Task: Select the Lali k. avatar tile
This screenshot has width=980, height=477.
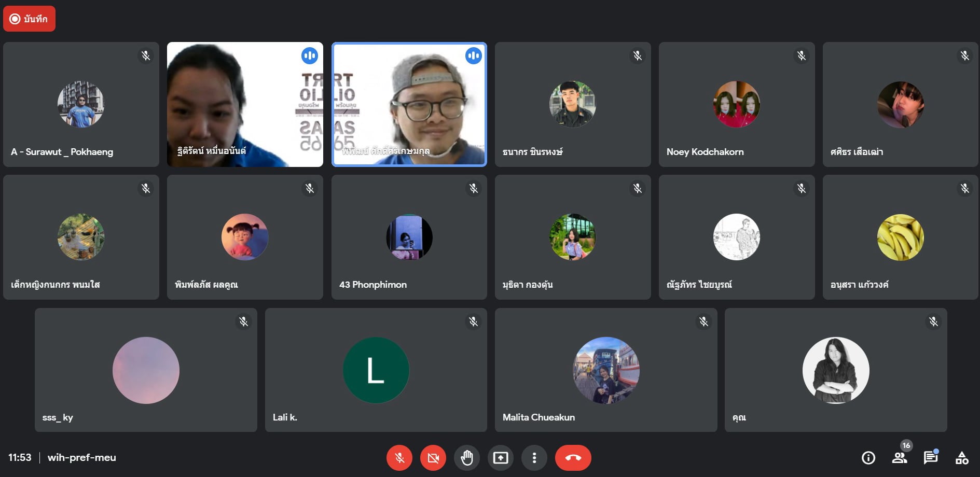Action: click(x=376, y=370)
